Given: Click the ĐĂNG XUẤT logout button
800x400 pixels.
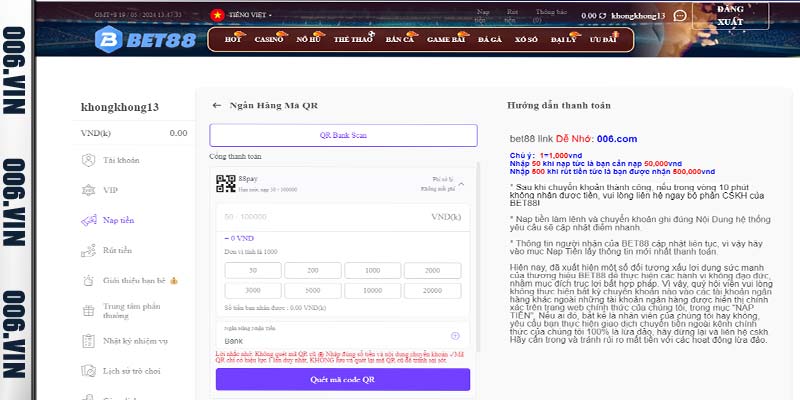Looking at the screenshot, I should (730, 16).
